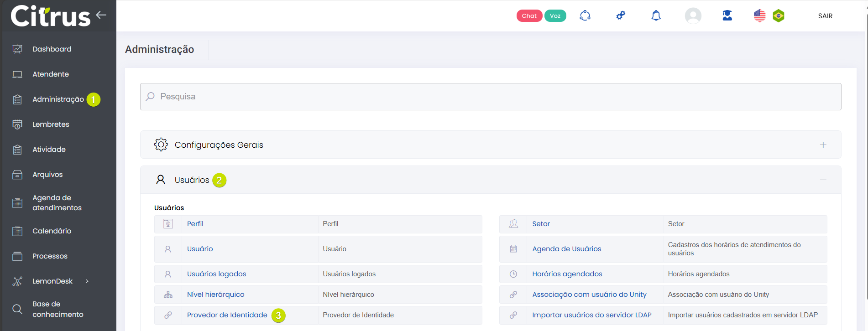
Task: Click the gears settings icon in header
Action: coord(621,16)
